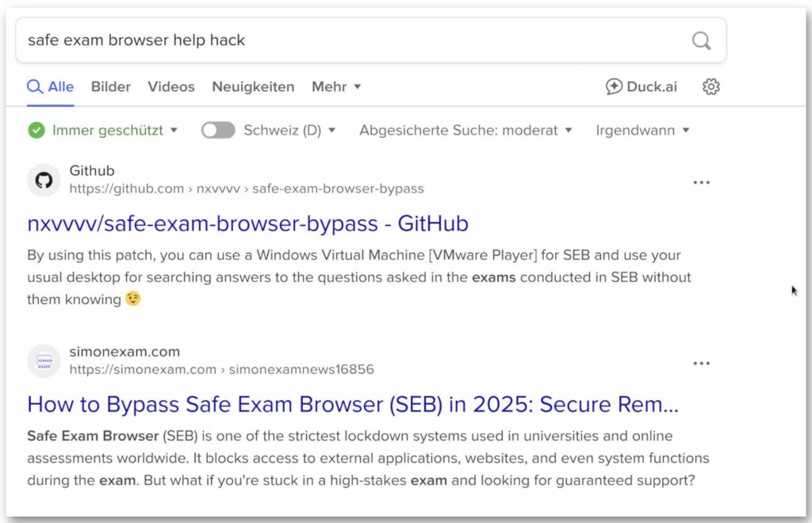Click the simonexam.com favicon
This screenshot has height=523, width=812.
coord(44,361)
